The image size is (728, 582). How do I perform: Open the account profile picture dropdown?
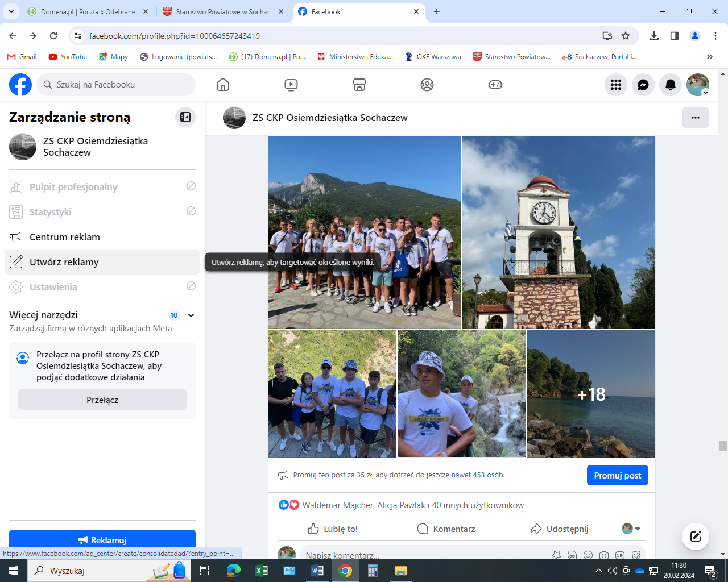click(x=698, y=85)
